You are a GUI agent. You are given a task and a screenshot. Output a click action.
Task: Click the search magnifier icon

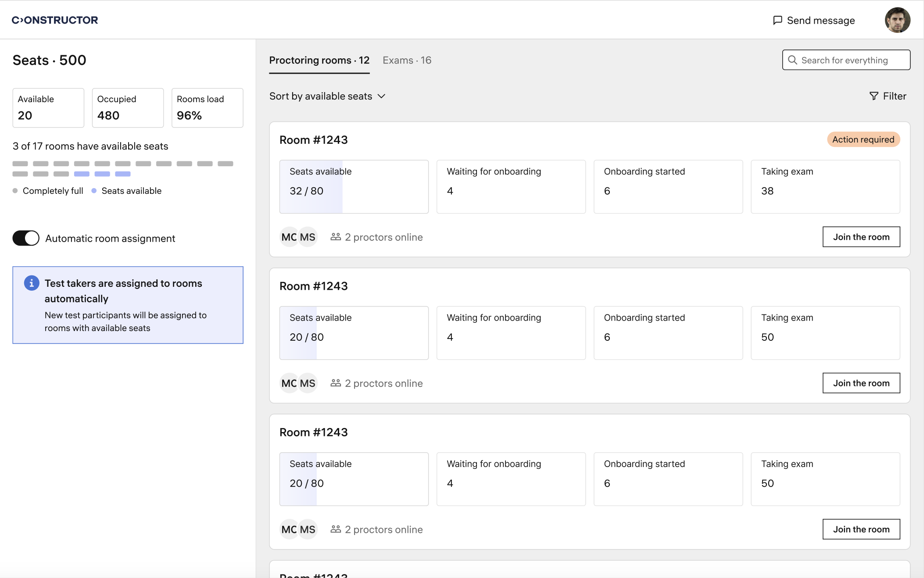click(792, 60)
